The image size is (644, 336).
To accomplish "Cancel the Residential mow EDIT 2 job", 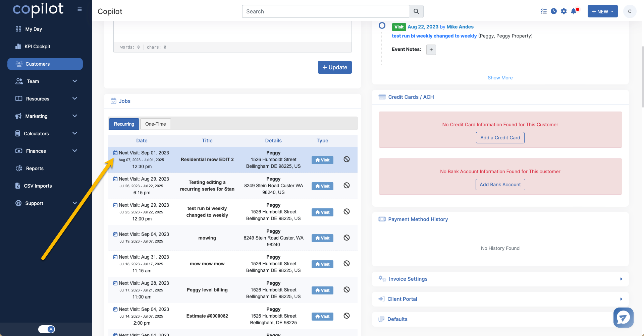I will 347,159.
